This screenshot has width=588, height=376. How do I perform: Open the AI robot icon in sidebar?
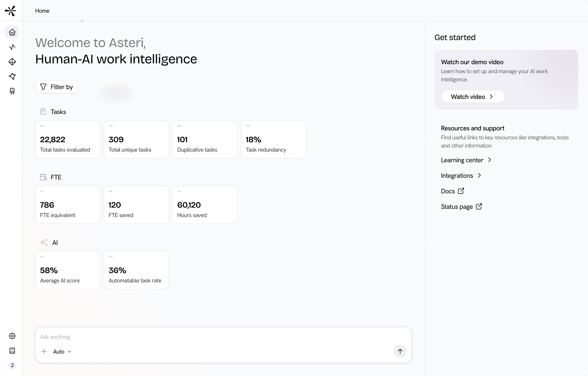[x=12, y=91]
